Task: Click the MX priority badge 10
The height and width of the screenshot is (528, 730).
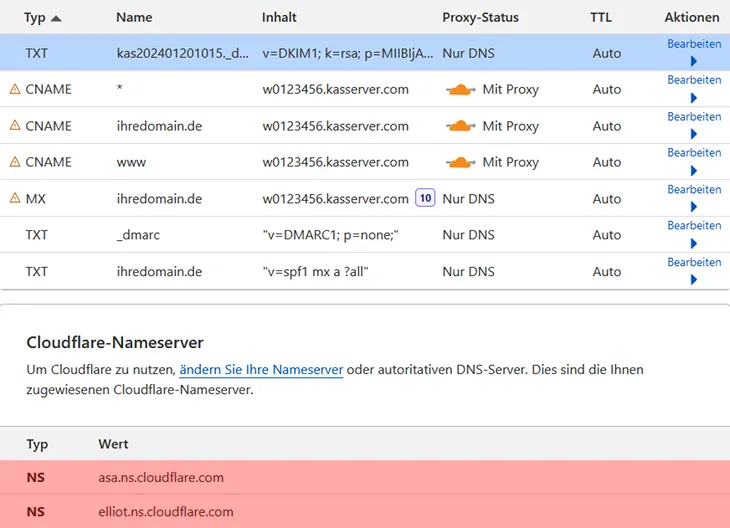Action: pos(425,198)
